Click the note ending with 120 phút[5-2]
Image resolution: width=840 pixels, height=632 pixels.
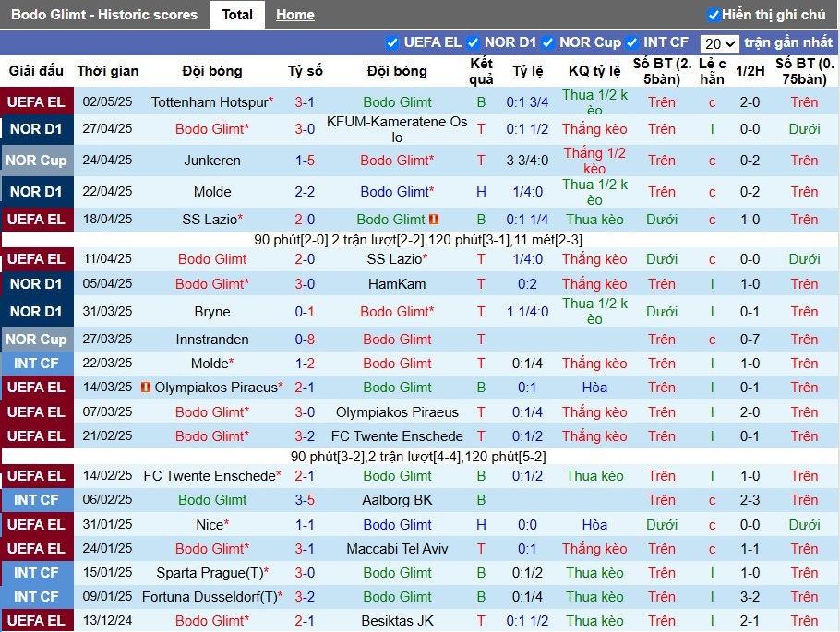[418, 457]
